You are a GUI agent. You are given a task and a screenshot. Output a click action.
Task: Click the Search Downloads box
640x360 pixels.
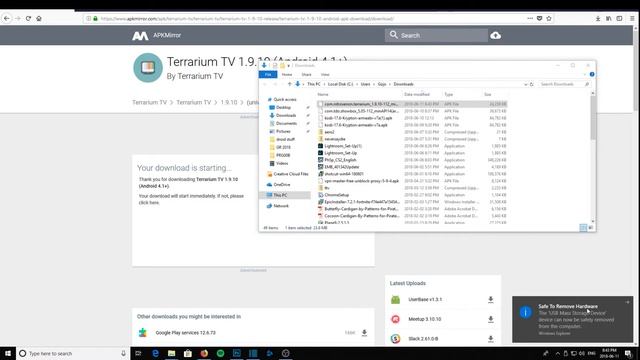(x=564, y=84)
